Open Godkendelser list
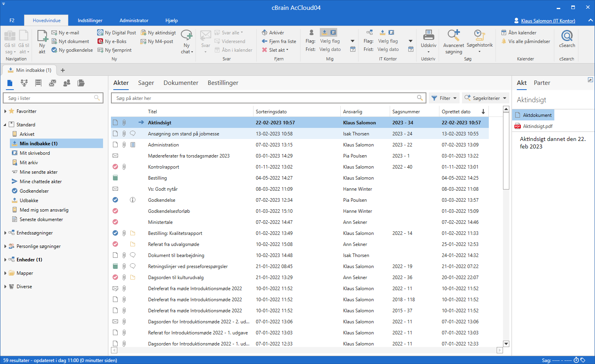 tap(34, 191)
